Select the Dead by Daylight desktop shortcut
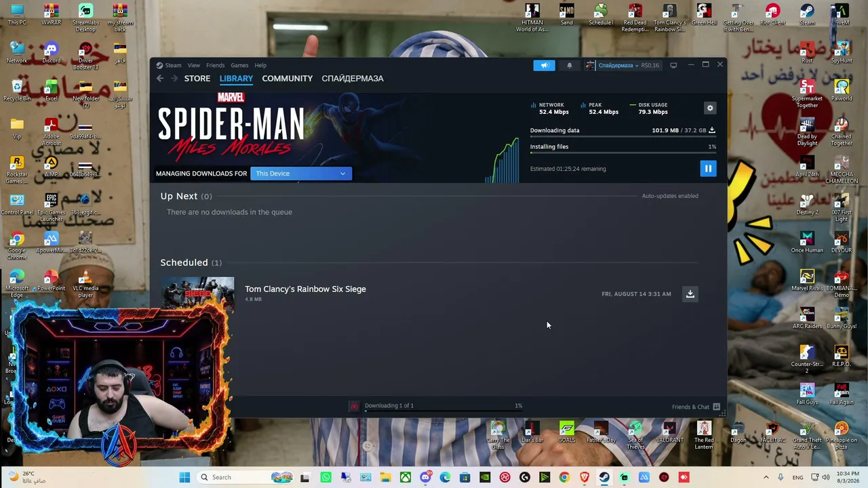The width and height of the screenshot is (868, 488). (x=807, y=131)
